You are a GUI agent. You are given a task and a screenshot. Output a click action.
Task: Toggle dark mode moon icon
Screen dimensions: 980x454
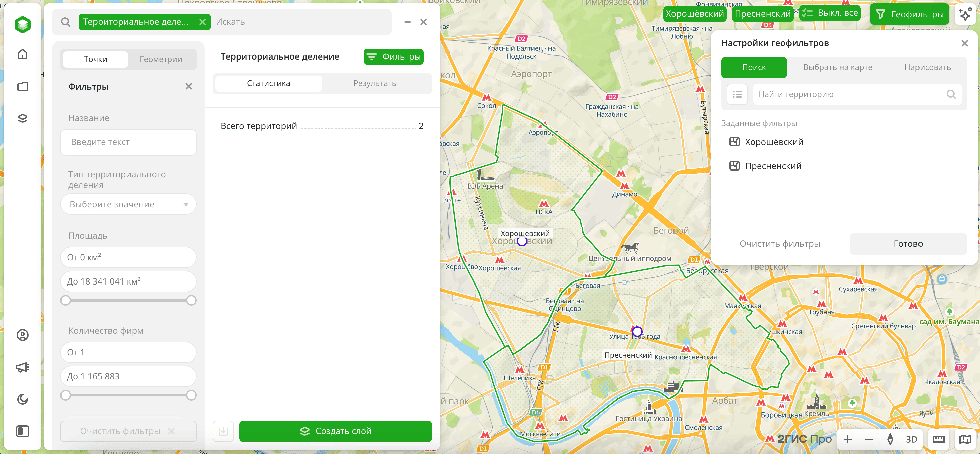23,399
